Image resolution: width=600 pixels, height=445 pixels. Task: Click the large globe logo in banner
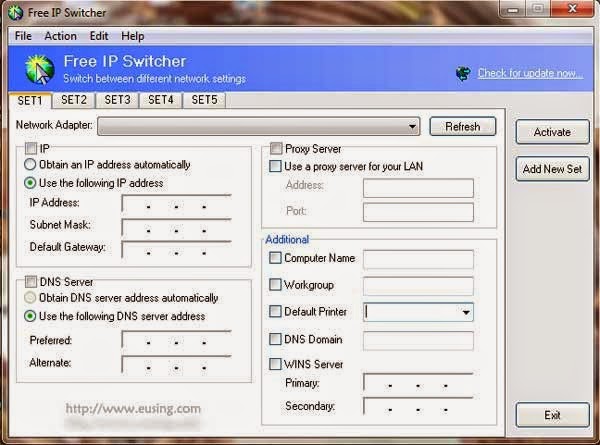(39, 70)
